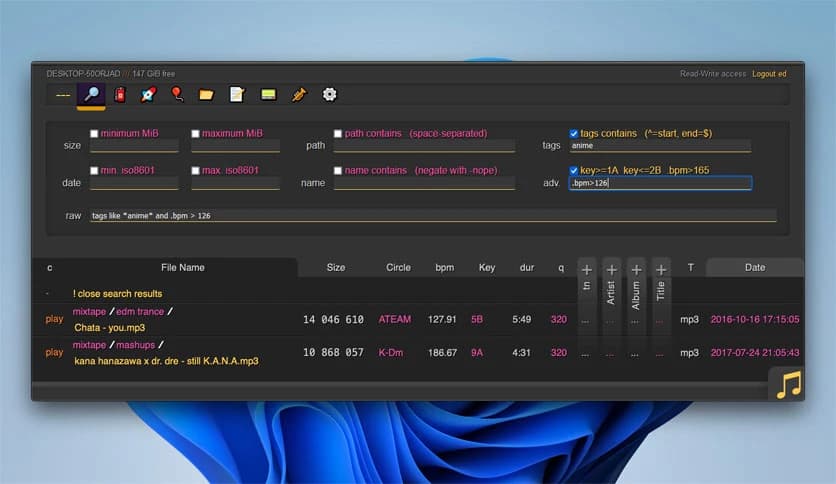Sort by the Size column header
This screenshot has width=836, height=484.
pyautogui.click(x=336, y=268)
